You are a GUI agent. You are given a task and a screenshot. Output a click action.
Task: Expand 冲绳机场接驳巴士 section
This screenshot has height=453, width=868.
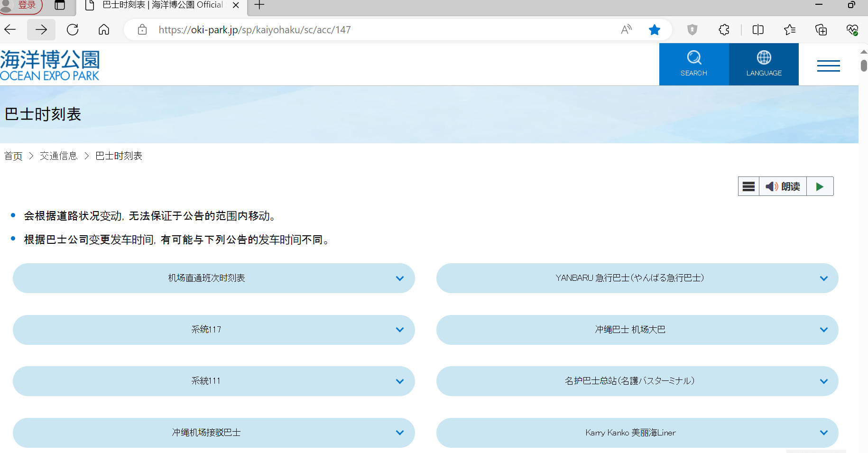click(x=214, y=433)
